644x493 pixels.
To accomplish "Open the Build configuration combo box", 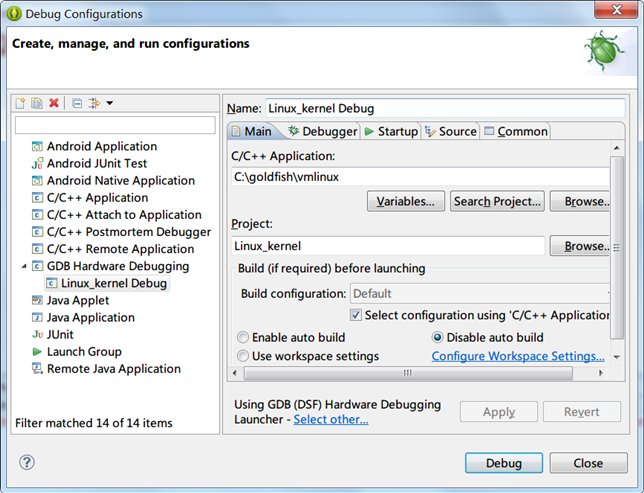I will (x=480, y=294).
